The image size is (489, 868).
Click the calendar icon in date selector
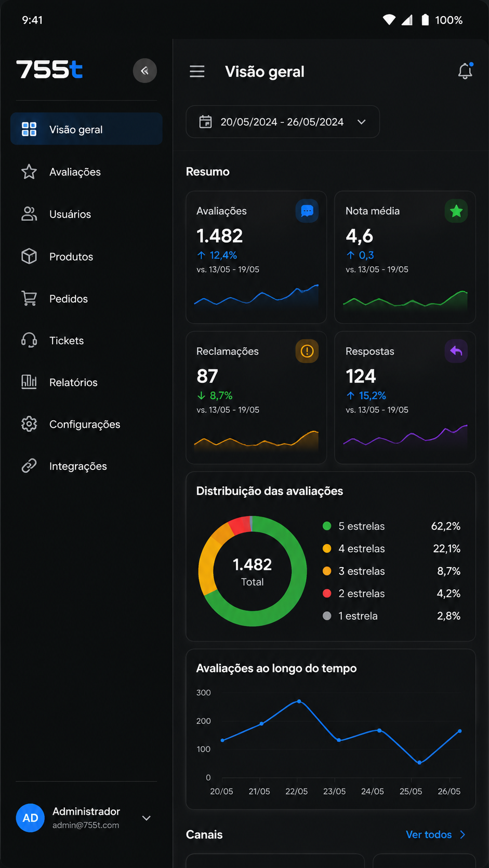coord(206,122)
